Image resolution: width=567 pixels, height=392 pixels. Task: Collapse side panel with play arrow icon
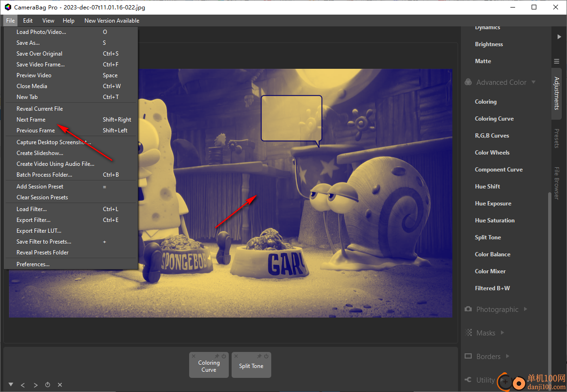pyautogui.click(x=559, y=36)
